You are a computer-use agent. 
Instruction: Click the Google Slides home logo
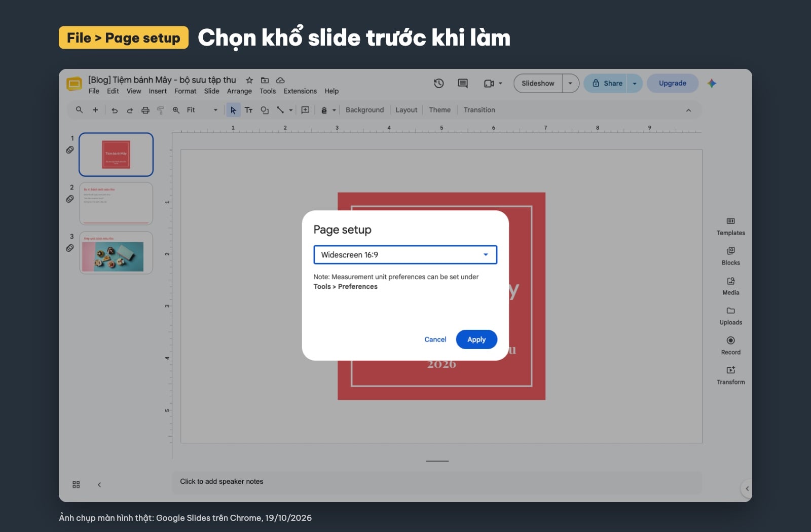pos(74,84)
